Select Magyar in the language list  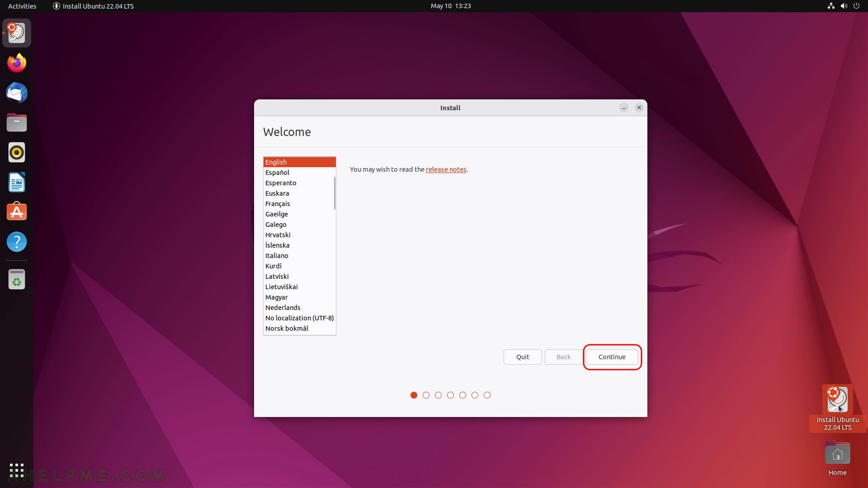[x=300, y=297]
